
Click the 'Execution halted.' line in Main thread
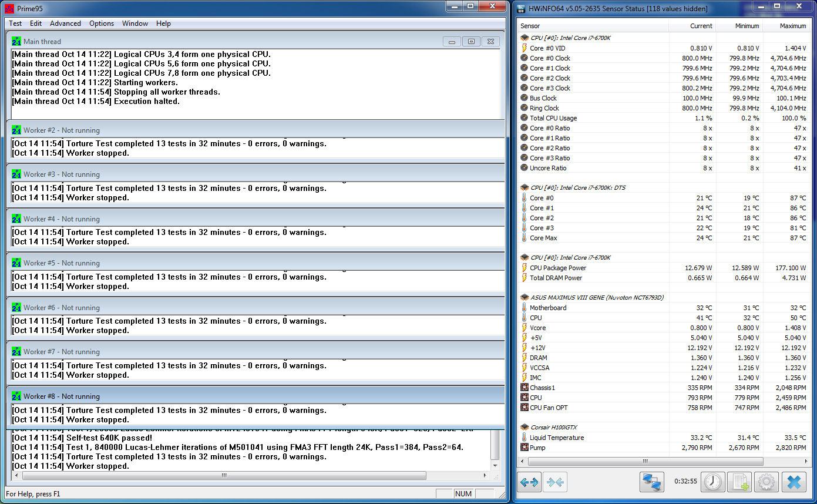96,101
